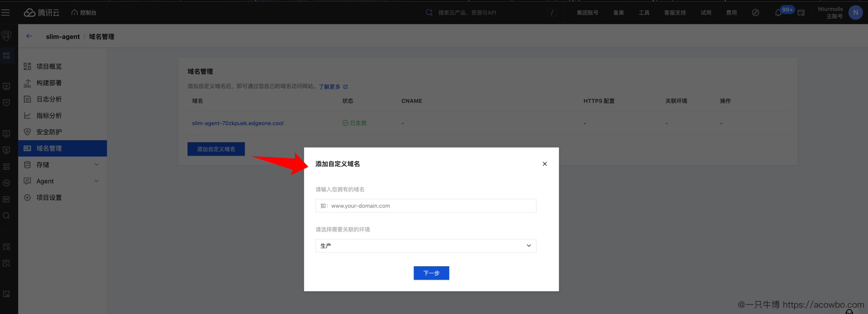
Task: Click the magnifier icon in left rail
Action: click(x=6, y=216)
